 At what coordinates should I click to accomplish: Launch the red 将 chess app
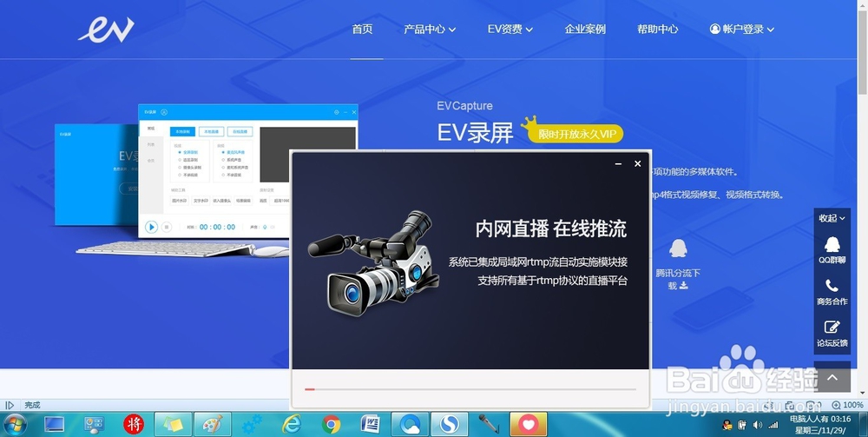[x=134, y=425]
